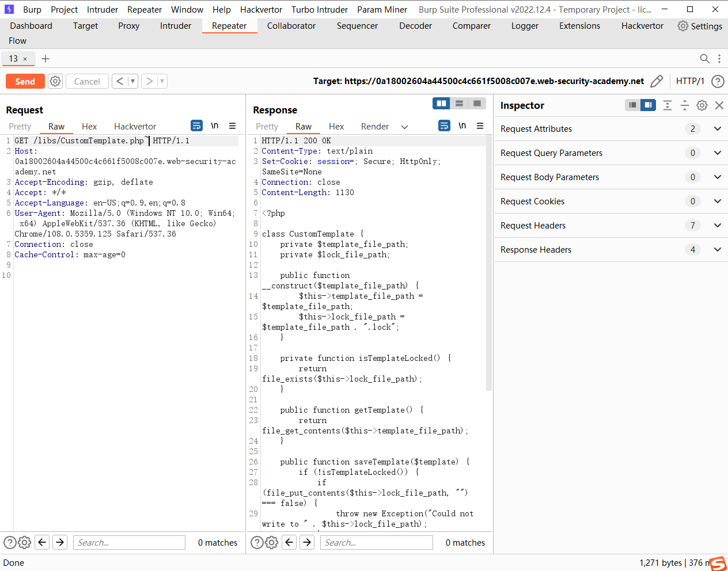Focus the Request search field
Screen dimensions: 728x571
(129, 542)
